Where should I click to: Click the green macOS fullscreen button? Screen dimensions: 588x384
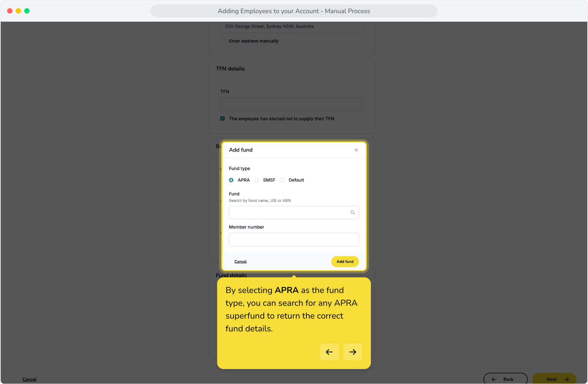click(27, 11)
